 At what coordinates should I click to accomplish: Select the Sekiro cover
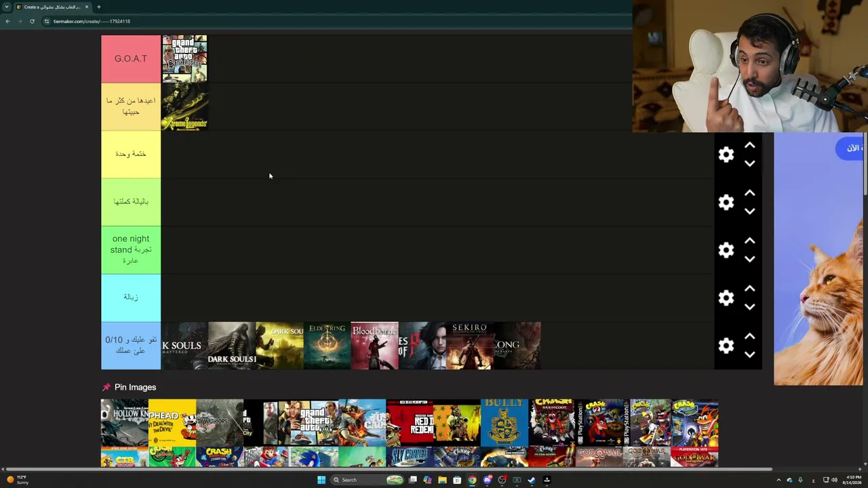469,346
